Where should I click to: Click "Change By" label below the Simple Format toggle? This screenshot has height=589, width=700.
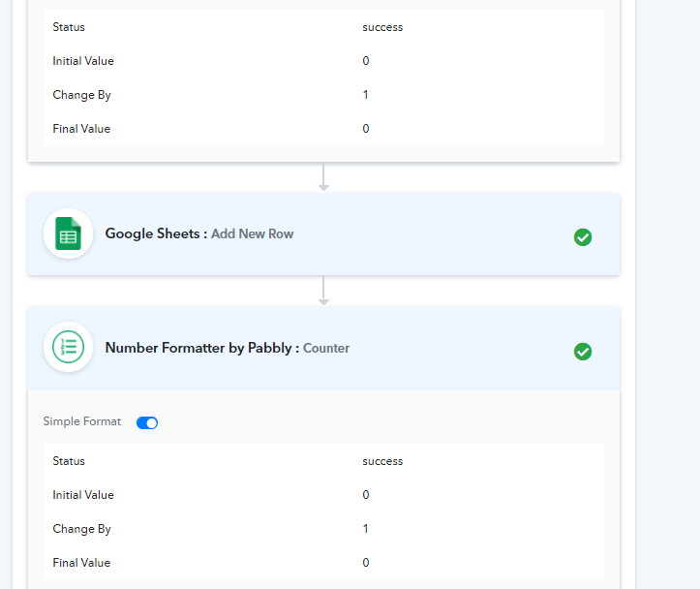pos(81,529)
